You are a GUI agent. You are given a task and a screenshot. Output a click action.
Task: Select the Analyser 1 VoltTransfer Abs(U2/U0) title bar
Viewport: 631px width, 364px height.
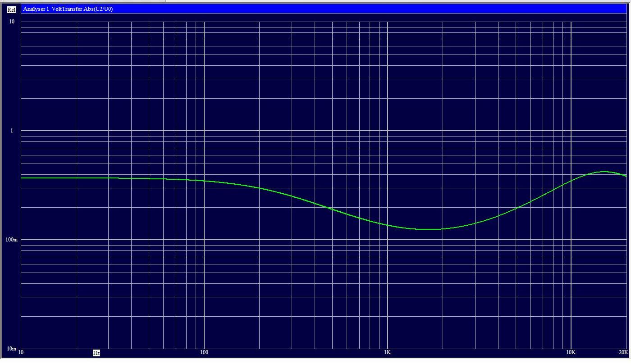point(324,9)
